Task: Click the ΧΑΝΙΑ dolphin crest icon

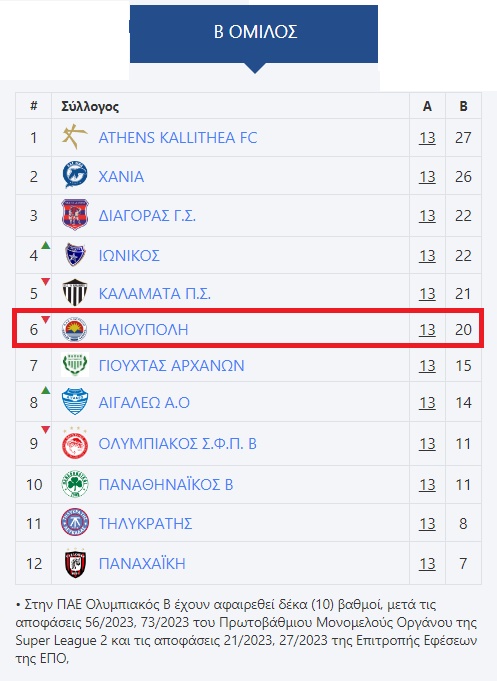Action: coord(75,175)
